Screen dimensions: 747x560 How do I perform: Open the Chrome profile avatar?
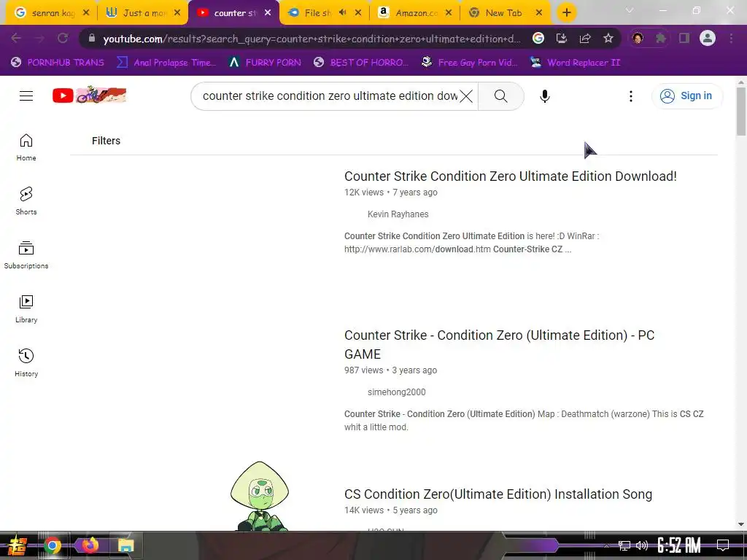click(x=708, y=38)
